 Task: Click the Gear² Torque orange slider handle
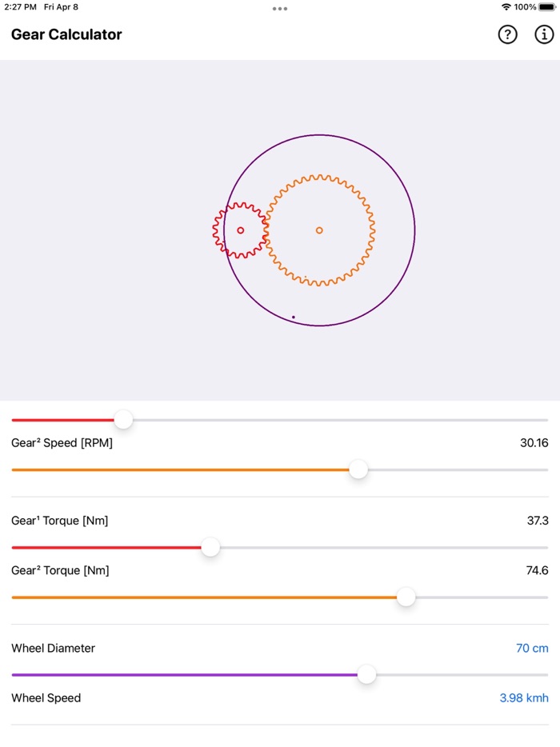[x=406, y=597]
